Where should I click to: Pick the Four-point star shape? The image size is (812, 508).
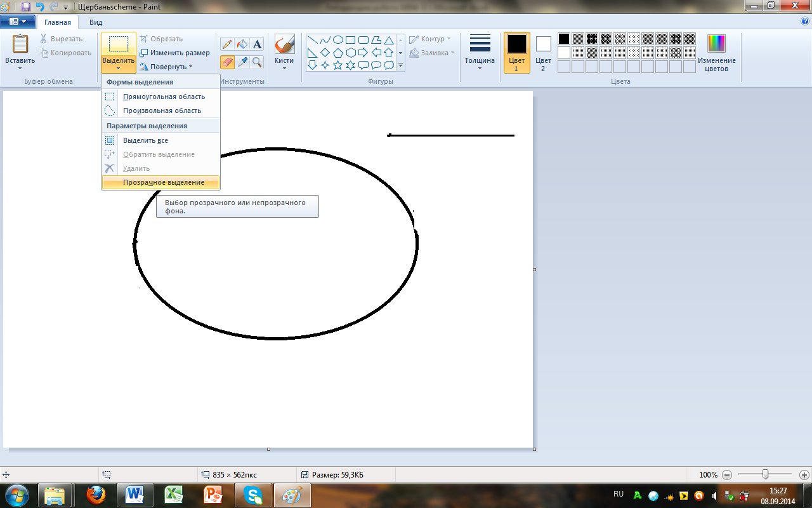tap(325, 65)
